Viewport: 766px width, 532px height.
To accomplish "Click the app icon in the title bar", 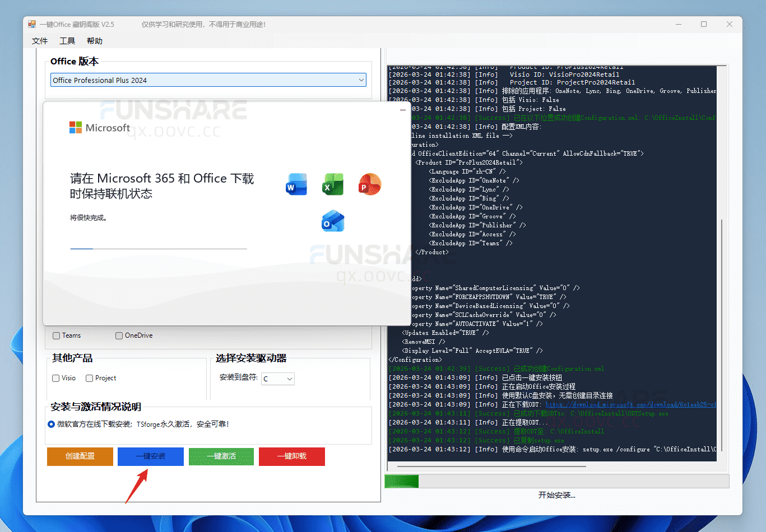I will (32, 25).
